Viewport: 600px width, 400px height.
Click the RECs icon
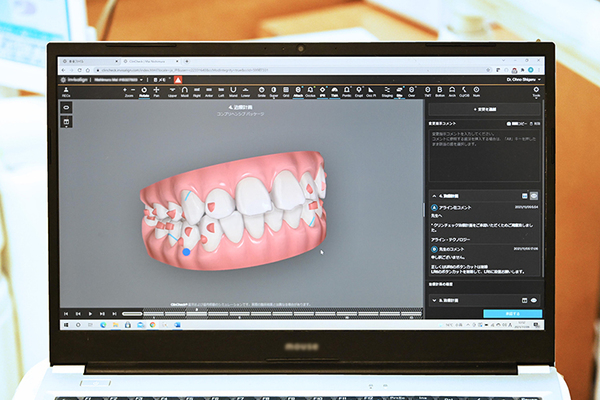[x=66, y=90]
